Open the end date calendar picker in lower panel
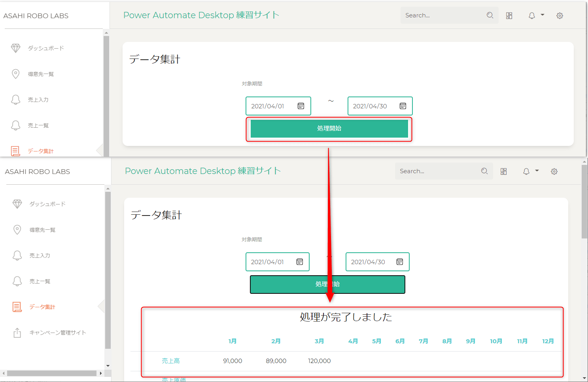588x382 pixels. click(400, 262)
